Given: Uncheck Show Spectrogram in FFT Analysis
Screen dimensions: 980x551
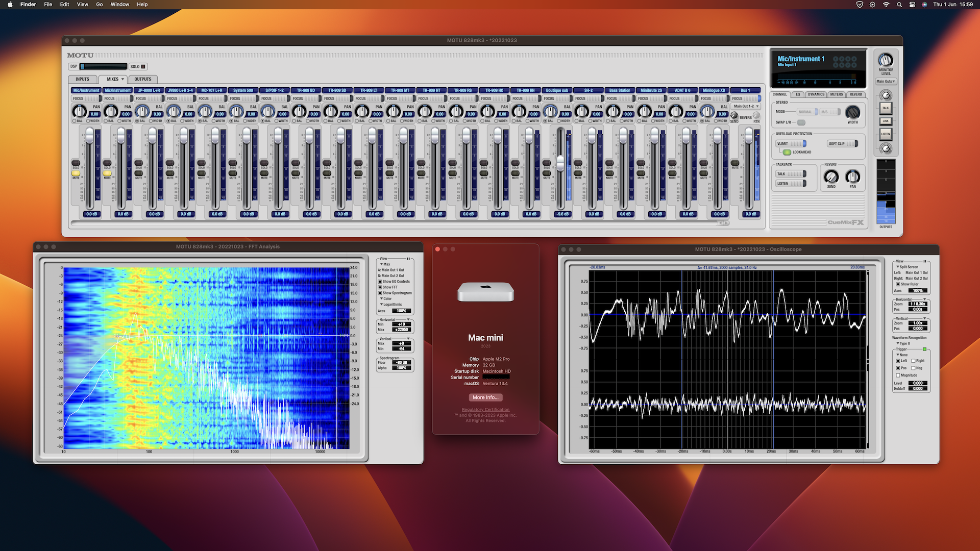Looking at the screenshot, I should click(x=380, y=293).
